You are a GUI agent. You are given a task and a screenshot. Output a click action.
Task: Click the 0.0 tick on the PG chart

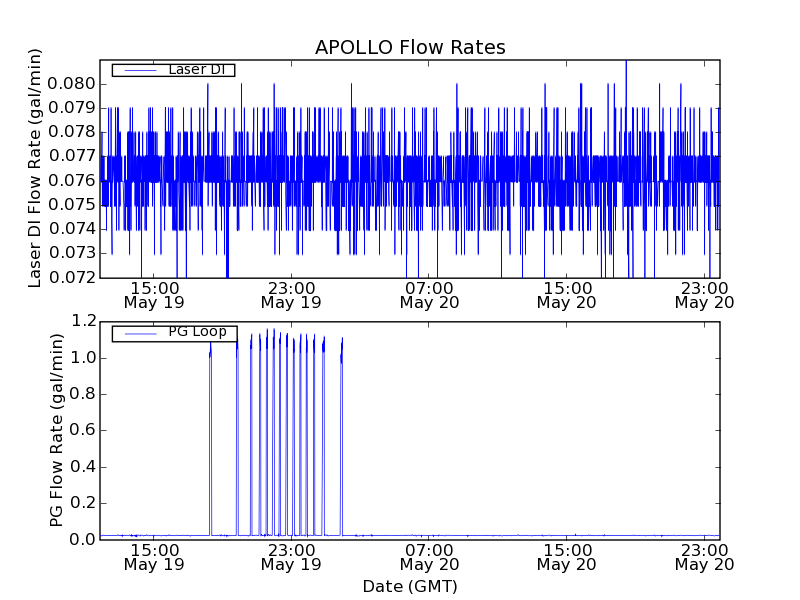point(84,539)
